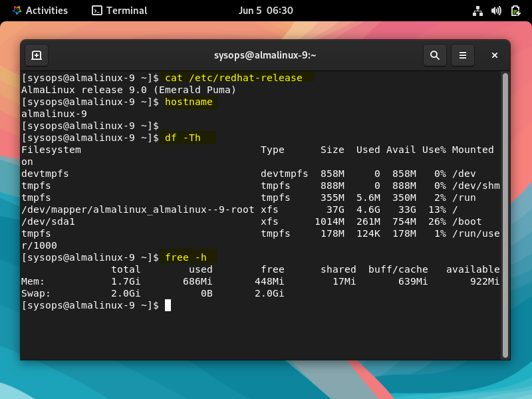Image resolution: width=532 pixels, height=399 pixels.
Task: Click the /dev/mapper/almalinux_almalinux--9-root entry
Action: tap(138, 209)
